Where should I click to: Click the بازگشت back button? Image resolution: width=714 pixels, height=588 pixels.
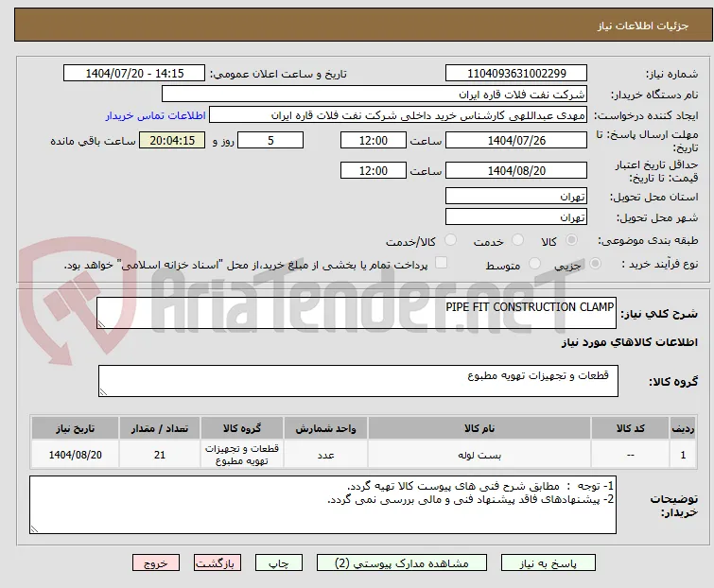point(218,563)
